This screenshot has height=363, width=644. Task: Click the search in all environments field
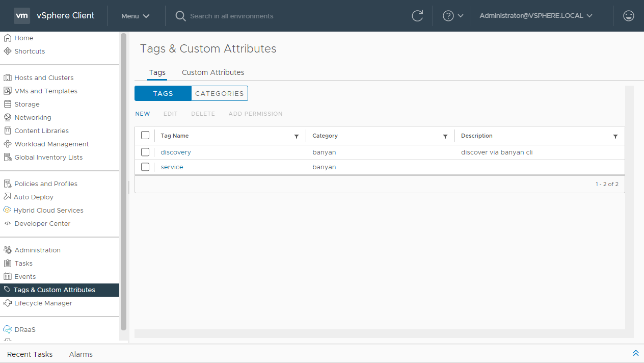pyautogui.click(x=232, y=16)
